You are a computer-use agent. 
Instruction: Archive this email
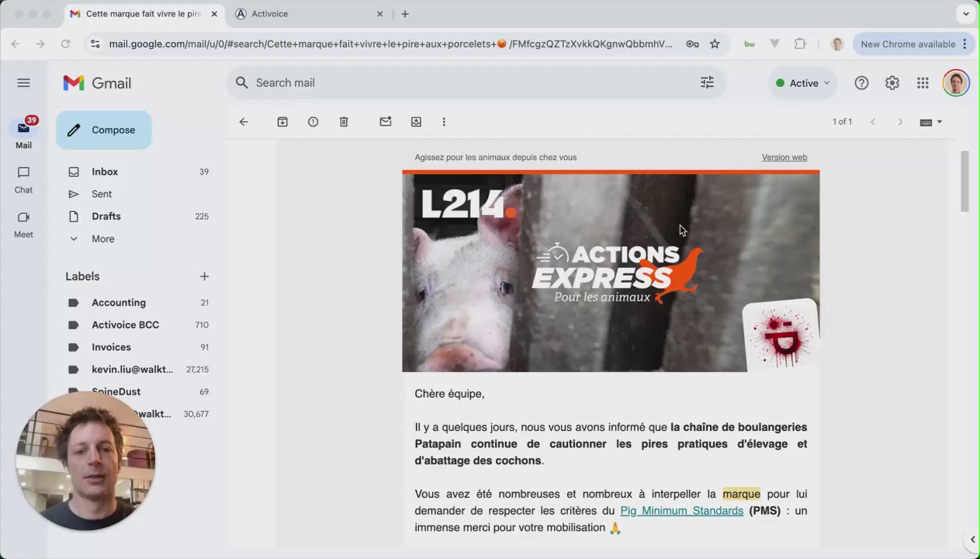pos(282,122)
